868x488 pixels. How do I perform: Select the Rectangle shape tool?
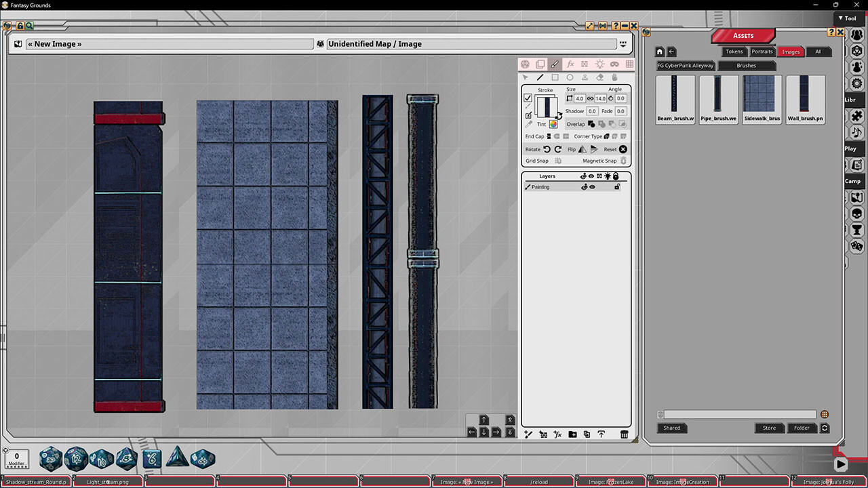click(556, 77)
